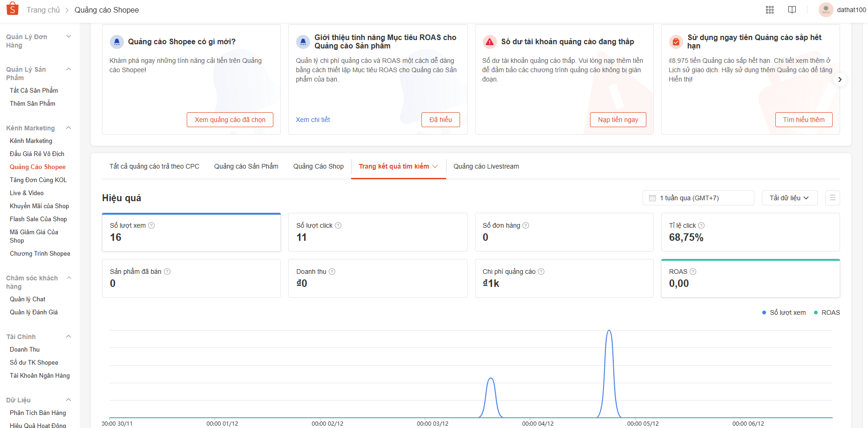Image resolution: width=868 pixels, height=428 pixels.
Task: Open Tăng Đơn Cùng KOL sidebar item
Action: pos(38,180)
